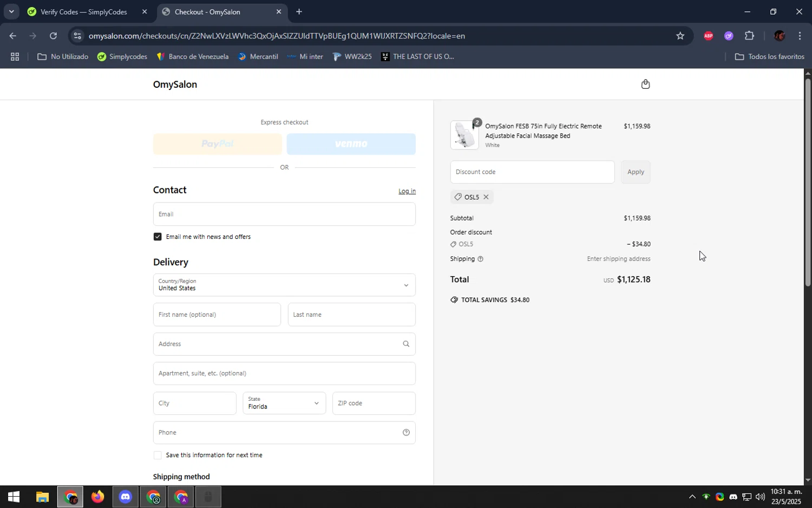Screen dimensions: 812x508
Task: Click the First name field
Action: click(x=217, y=315)
